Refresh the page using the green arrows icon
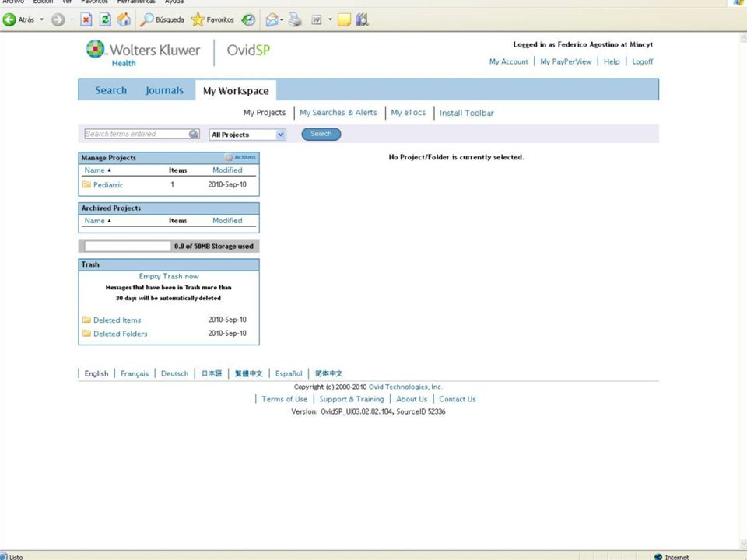 [x=105, y=19]
